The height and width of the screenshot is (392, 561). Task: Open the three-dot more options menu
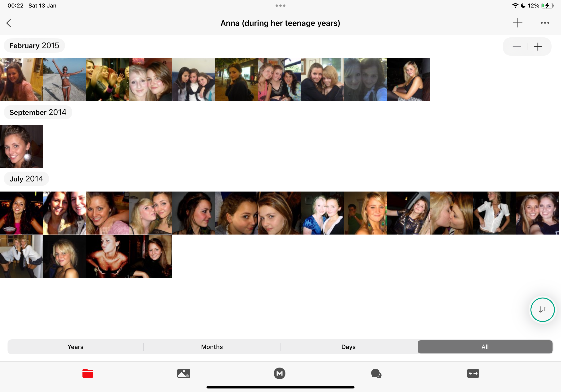click(545, 23)
